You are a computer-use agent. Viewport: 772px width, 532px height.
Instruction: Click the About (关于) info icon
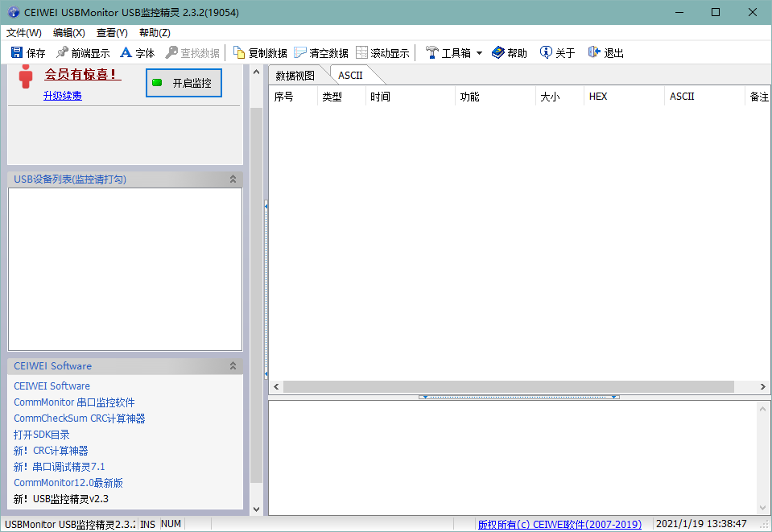[x=546, y=53]
